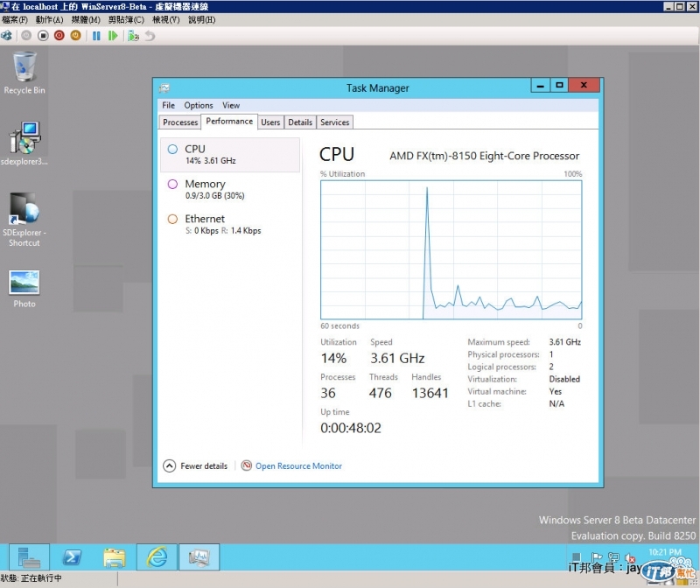This screenshot has height=588, width=700.
Task: Open the 剪貼簿(C) menu
Action: point(126,19)
